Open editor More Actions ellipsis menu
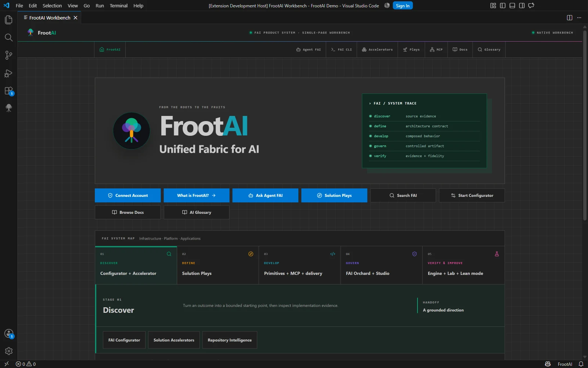588x368 pixels. click(579, 18)
